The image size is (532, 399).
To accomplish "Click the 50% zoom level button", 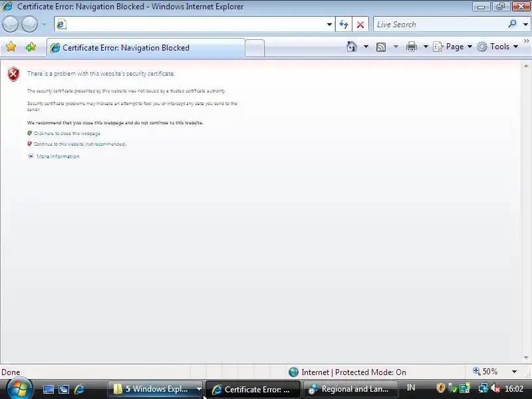I will pyautogui.click(x=485, y=372).
